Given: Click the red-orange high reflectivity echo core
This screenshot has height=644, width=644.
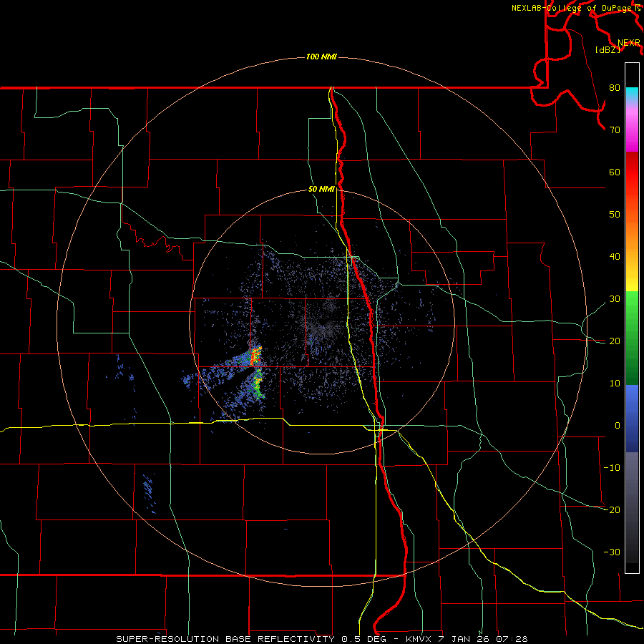Looking at the screenshot, I should click(x=255, y=356).
